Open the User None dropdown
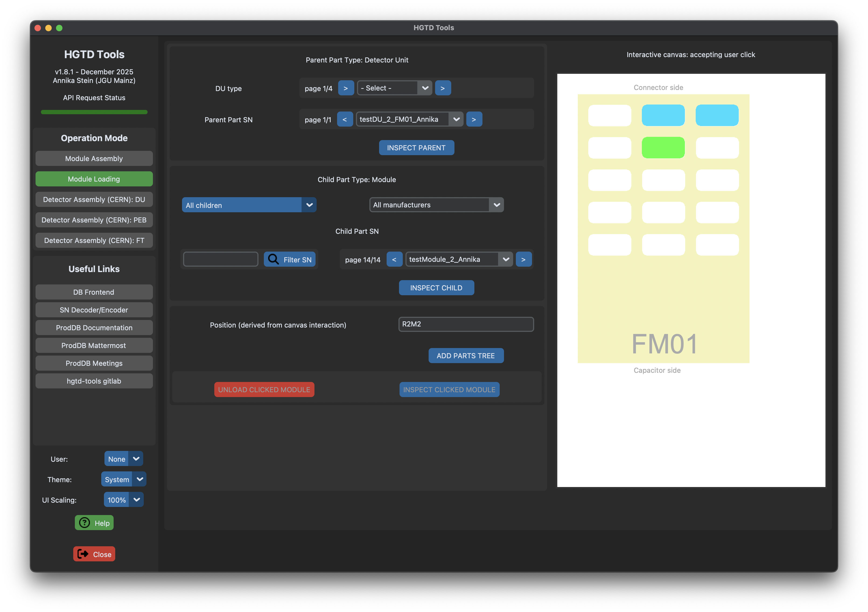868x612 pixels. coord(124,459)
